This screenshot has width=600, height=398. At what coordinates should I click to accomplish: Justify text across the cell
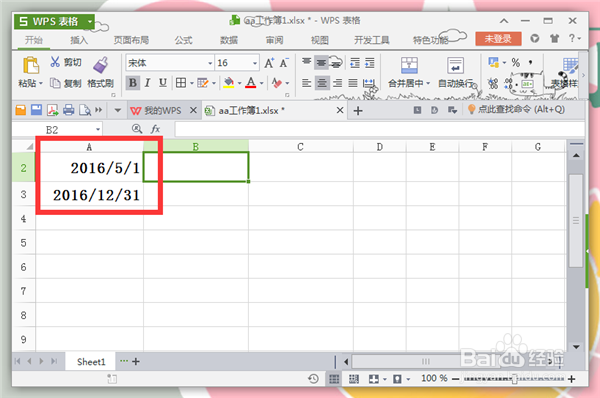coord(353,83)
